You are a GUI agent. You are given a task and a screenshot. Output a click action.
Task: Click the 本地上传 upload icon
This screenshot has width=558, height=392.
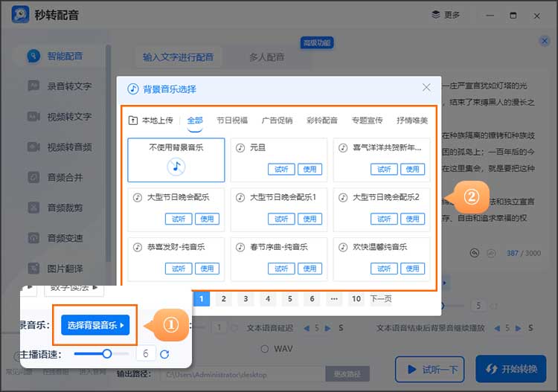pyautogui.click(x=132, y=121)
